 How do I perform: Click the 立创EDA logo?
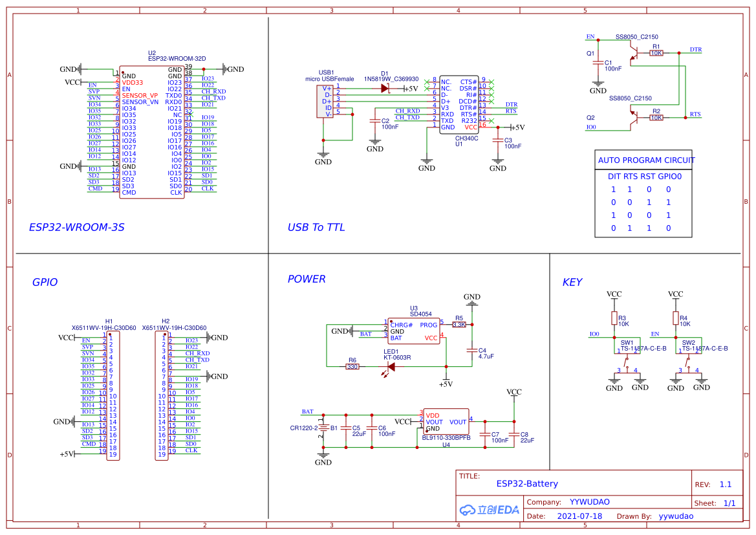click(488, 510)
